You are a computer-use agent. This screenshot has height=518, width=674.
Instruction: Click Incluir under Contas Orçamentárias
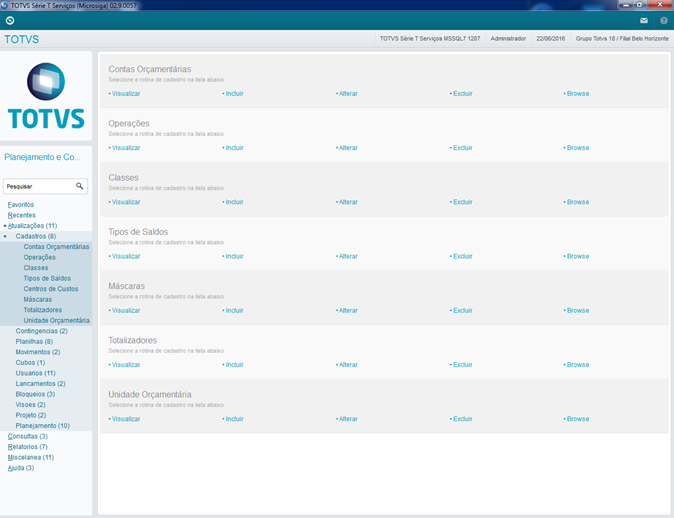click(x=233, y=93)
